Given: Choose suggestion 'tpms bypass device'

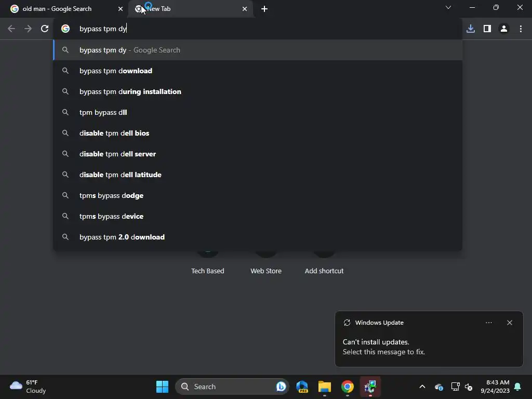Looking at the screenshot, I should (x=258, y=216).
